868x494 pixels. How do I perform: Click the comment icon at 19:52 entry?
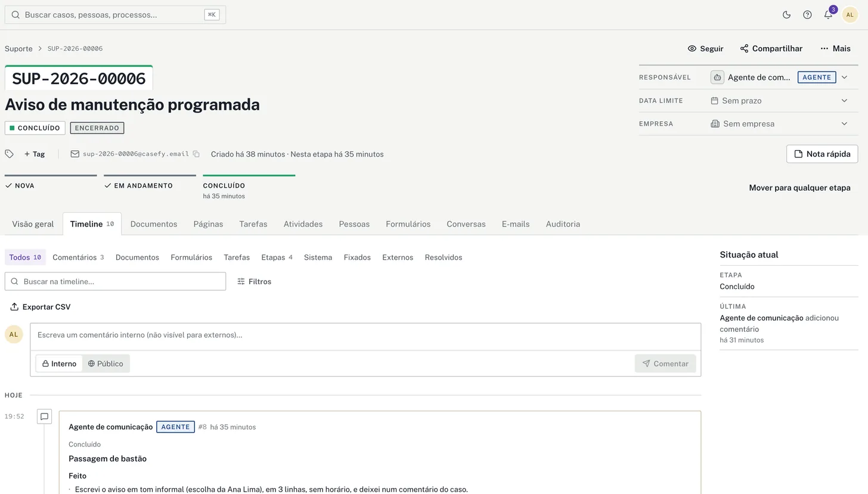pos(44,417)
